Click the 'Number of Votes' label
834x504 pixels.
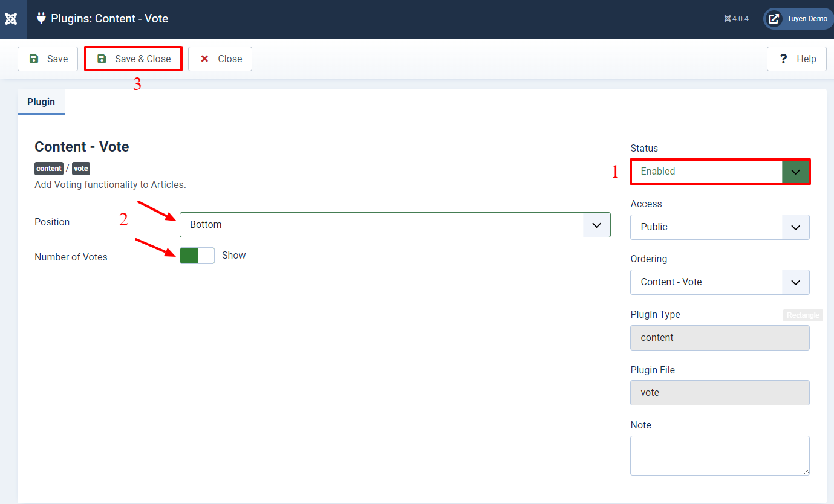click(71, 257)
